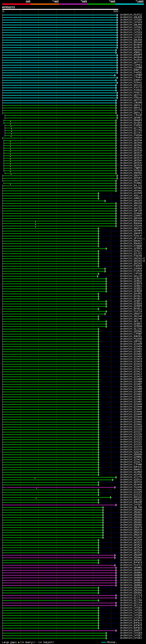The height and width of the screenshot is (644, 146).
Task: Click the UniRef100_P06593 label
Action: 131,125
